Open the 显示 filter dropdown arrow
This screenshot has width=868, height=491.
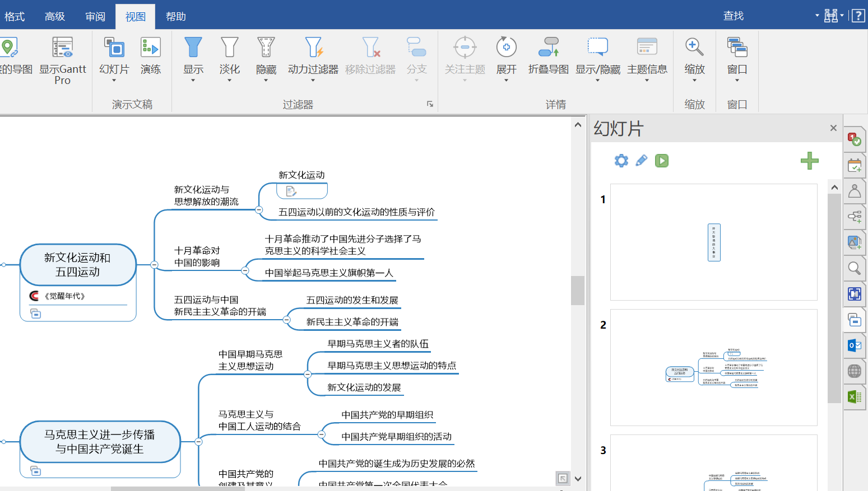click(x=193, y=81)
